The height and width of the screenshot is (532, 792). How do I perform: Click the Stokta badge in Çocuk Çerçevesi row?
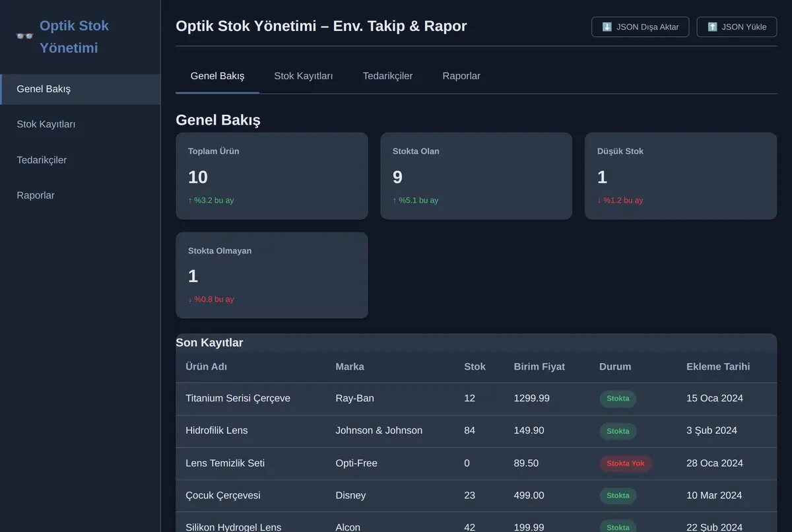pyautogui.click(x=618, y=496)
